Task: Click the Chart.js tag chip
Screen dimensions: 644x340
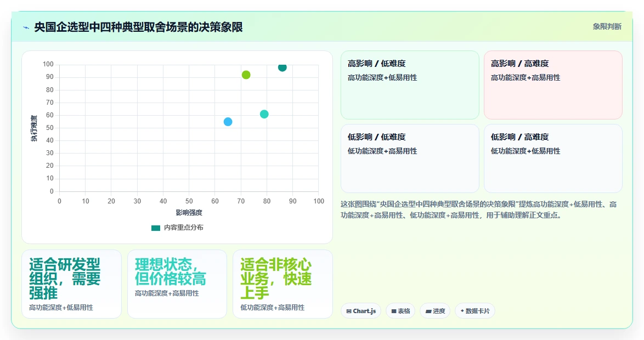Action: [x=361, y=311]
